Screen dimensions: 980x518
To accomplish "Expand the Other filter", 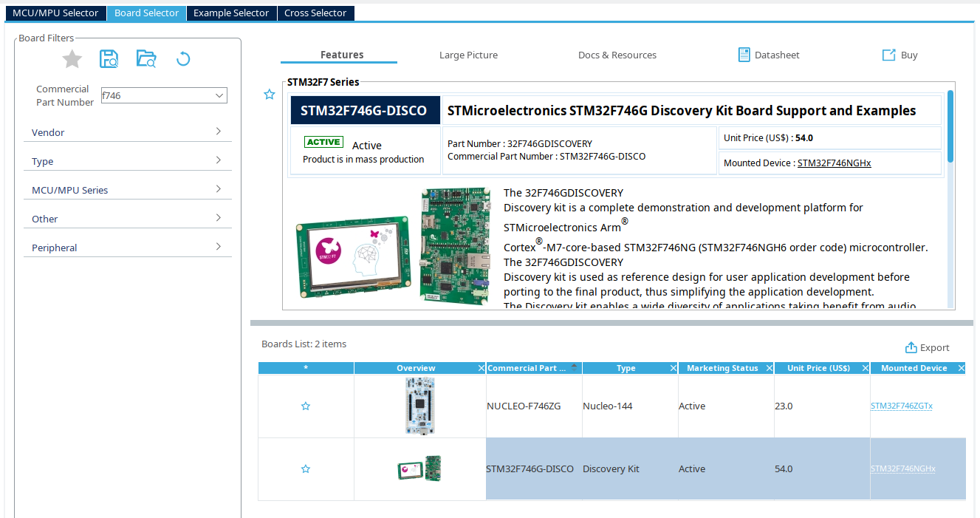I will click(x=219, y=218).
